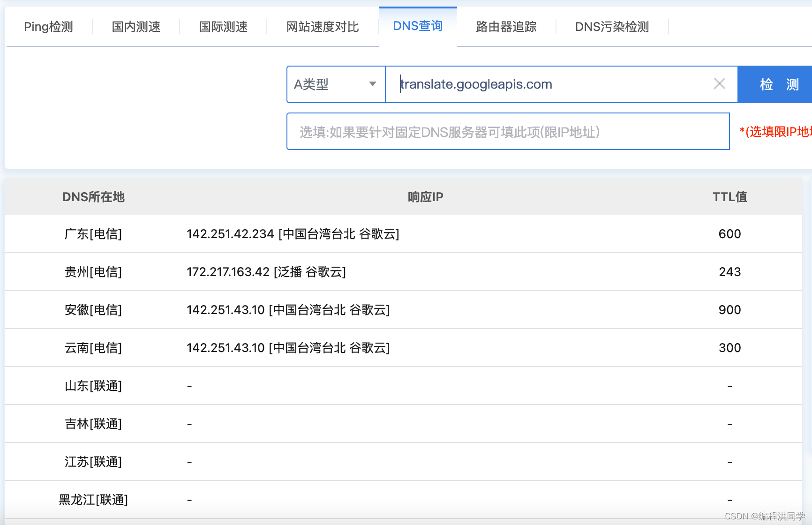Click the CSDN @编程洪同学 watermark text

tap(759, 517)
